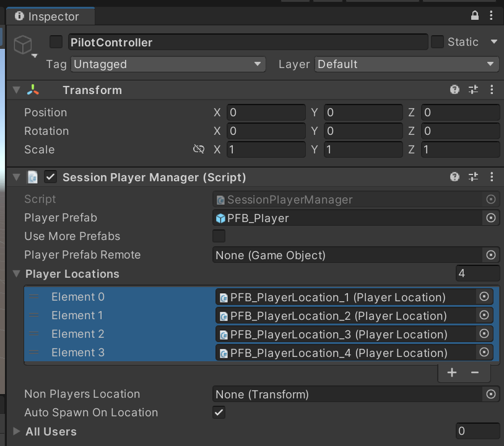Toggle the PilotController active checkbox
The width and height of the screenshot is (504, 446).
(56, 42)
